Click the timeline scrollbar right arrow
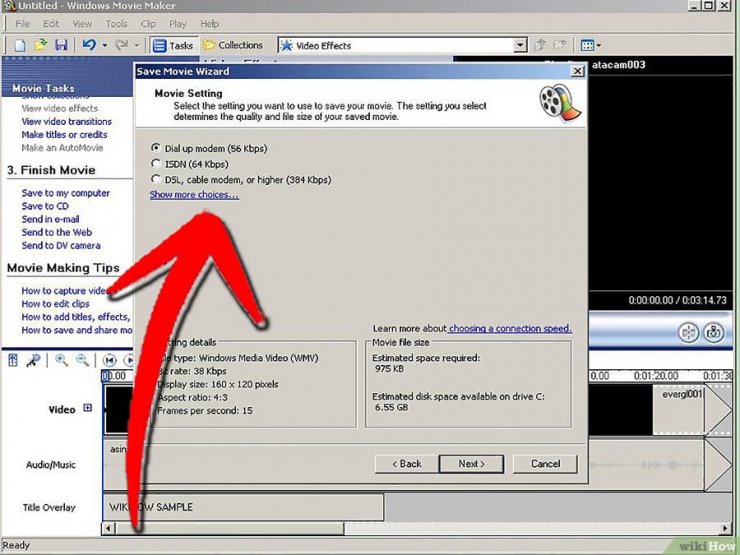The height and width of the screenshot is (555, 740). tap(726, 528)
